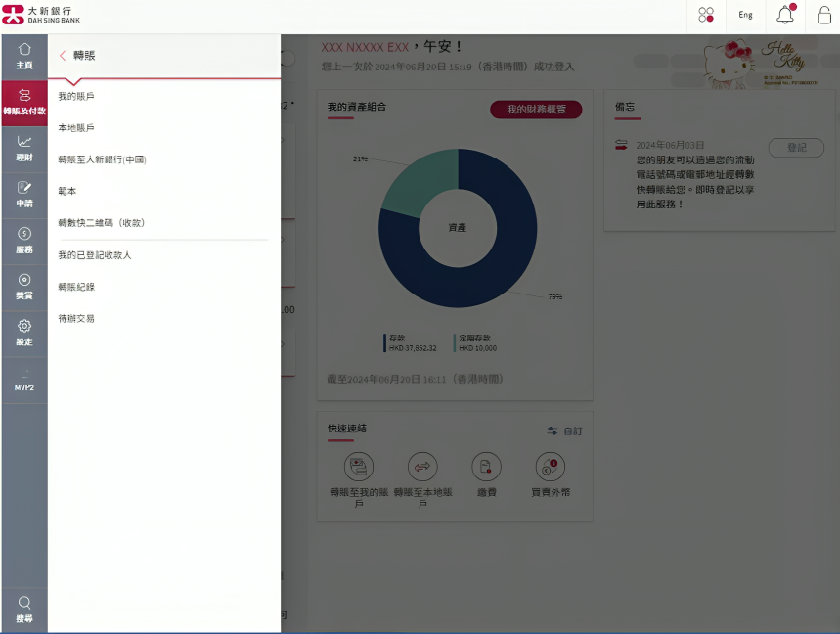Click the 自訂 sliders icon
840x634 pixels.
coord(553,430)
